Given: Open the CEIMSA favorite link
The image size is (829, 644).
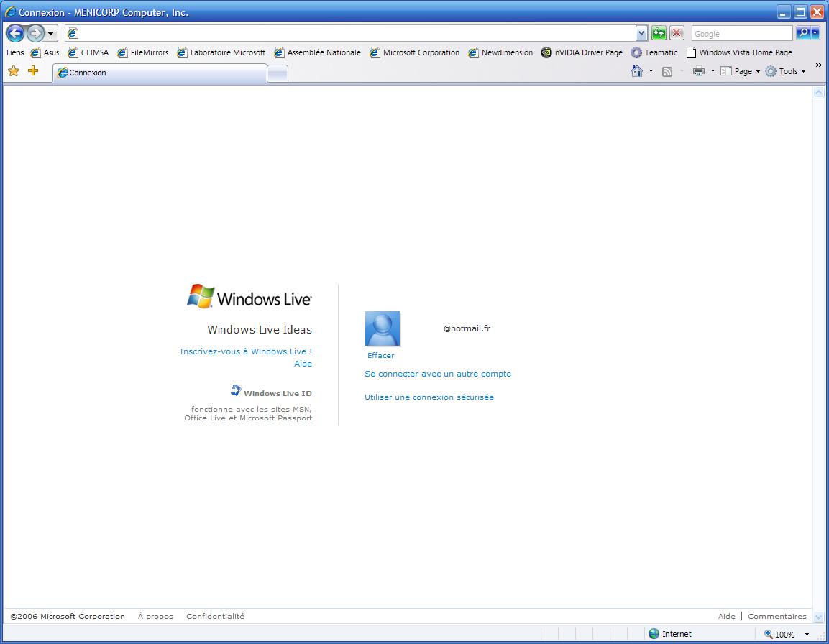Looking at the screenshot, I should click(x=88, y=52).
